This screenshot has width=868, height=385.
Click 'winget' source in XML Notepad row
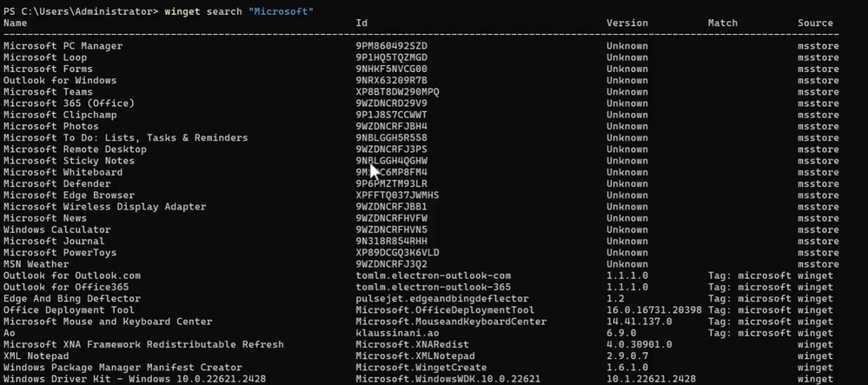(815, 356)
